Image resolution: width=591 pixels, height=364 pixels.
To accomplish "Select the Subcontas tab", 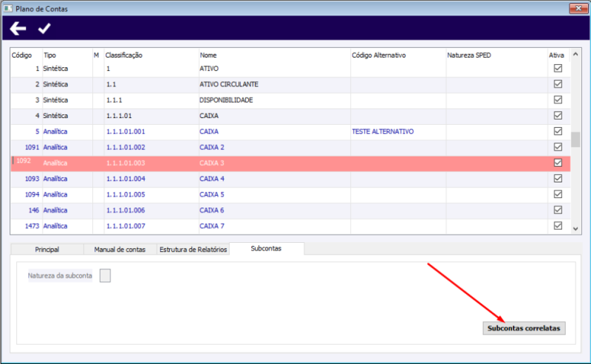I will [x=266, y=249].
